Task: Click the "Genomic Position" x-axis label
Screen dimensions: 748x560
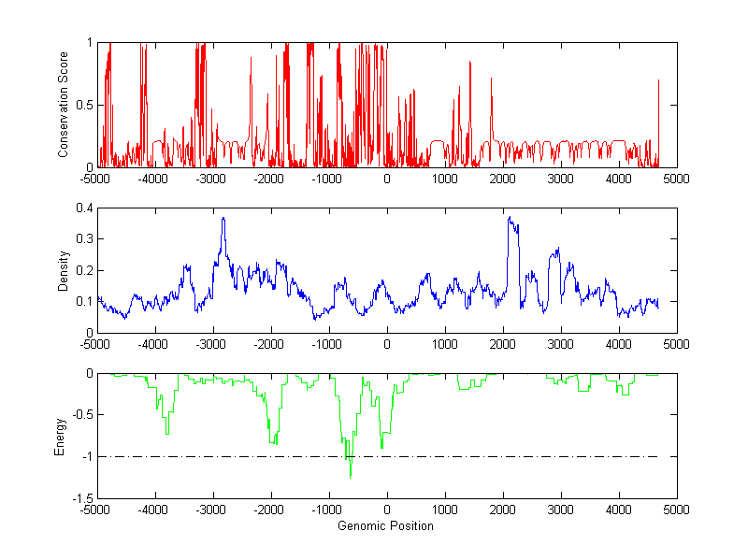Action: [x=385, y=526]
